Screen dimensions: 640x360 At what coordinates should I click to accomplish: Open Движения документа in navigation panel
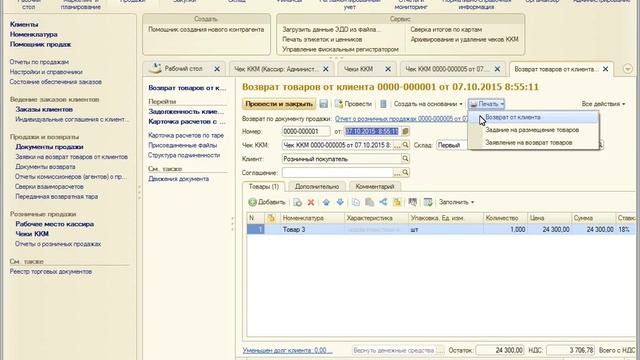point(178,179)
